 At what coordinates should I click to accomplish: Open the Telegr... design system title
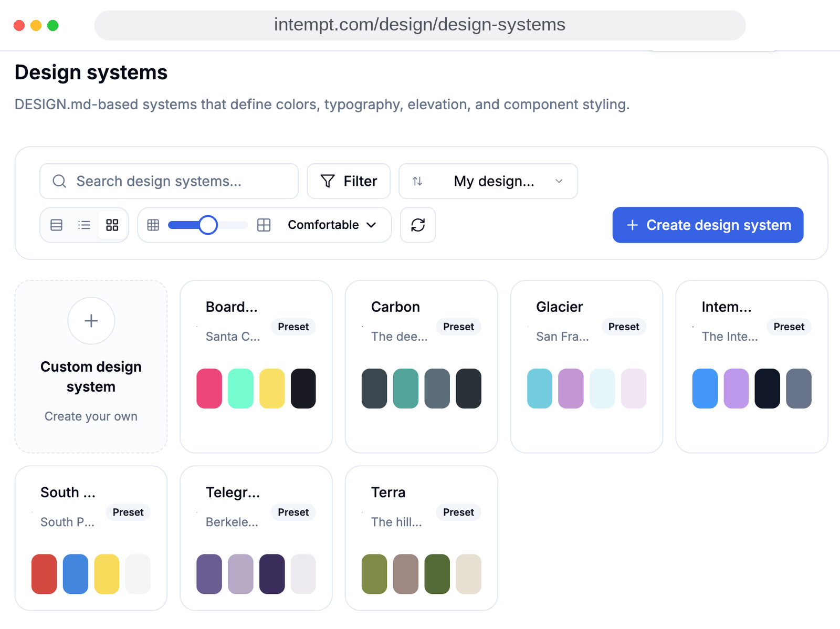[233, 492]
